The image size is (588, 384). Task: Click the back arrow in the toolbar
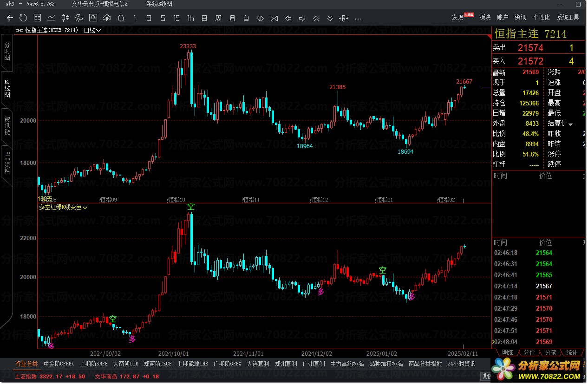[10, 18]
